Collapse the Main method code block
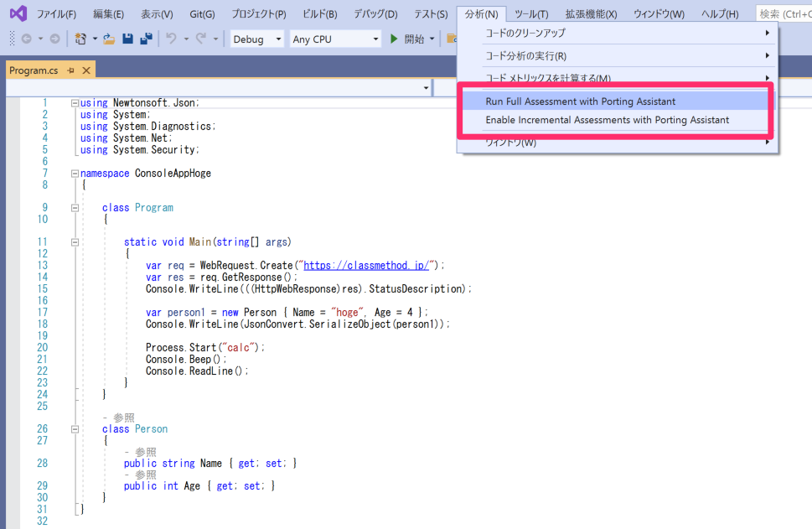Screen dimensions: 812x529 point(75,241)
